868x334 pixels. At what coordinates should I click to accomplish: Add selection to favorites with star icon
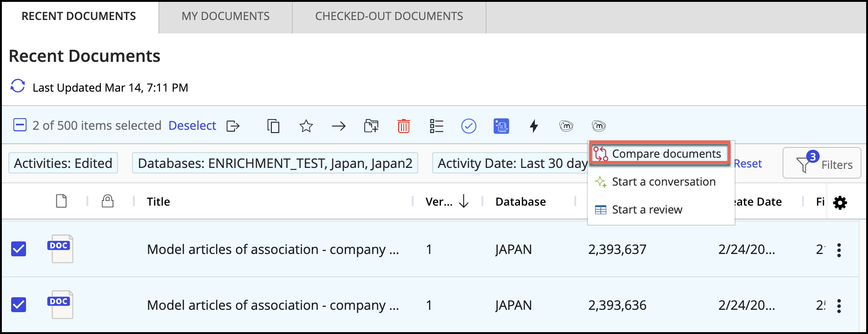click(x=306, y=126)
